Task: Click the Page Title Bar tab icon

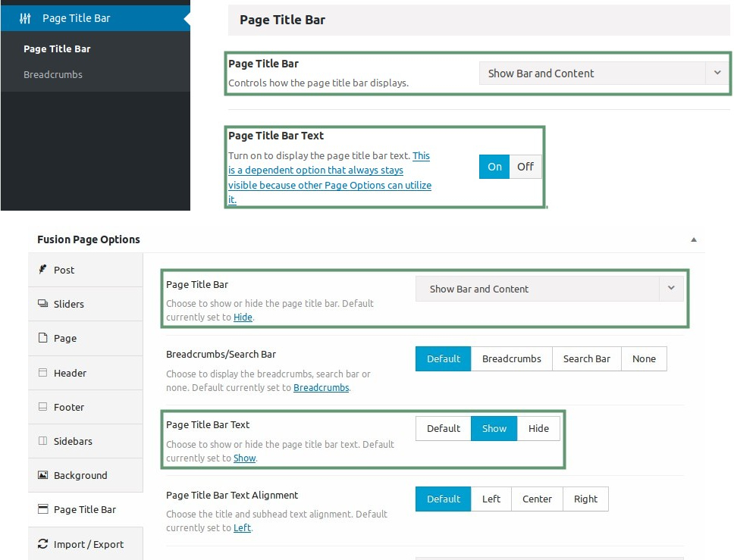Action: point(42,509)
